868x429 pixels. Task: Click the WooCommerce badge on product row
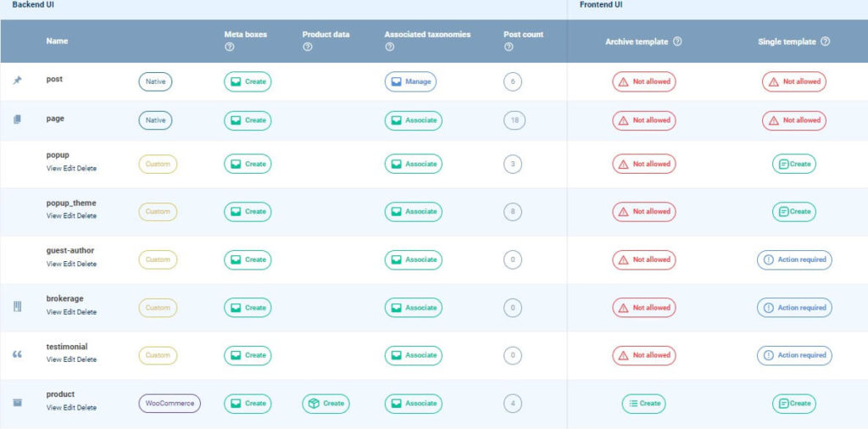pos(170,404)
